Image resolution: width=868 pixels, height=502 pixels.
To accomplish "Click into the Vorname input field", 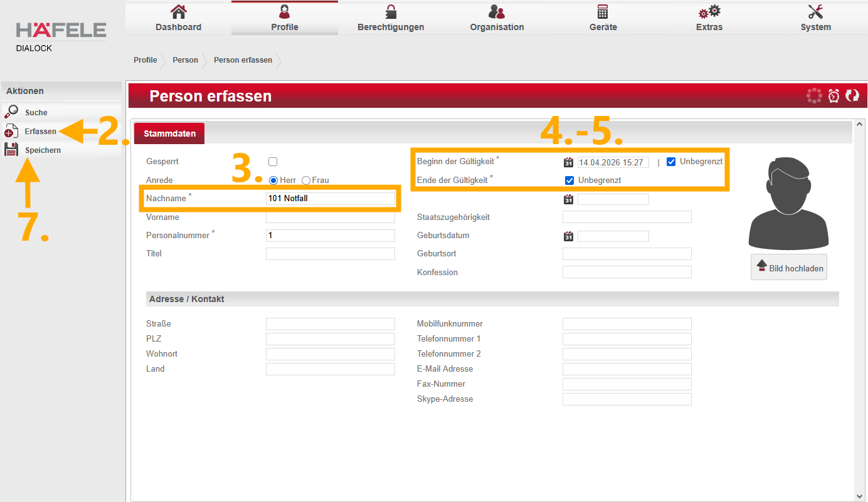I will click(x=331, y=217).
